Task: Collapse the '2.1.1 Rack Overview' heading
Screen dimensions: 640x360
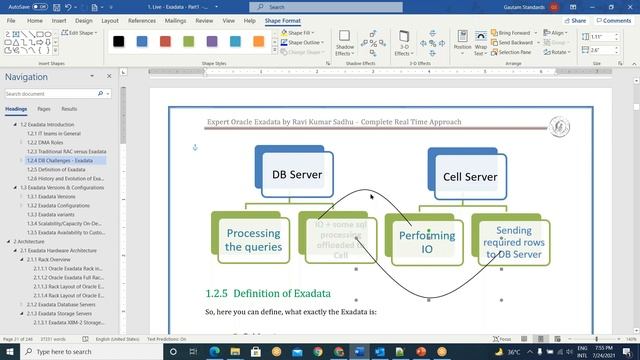Action: [22, 260]
